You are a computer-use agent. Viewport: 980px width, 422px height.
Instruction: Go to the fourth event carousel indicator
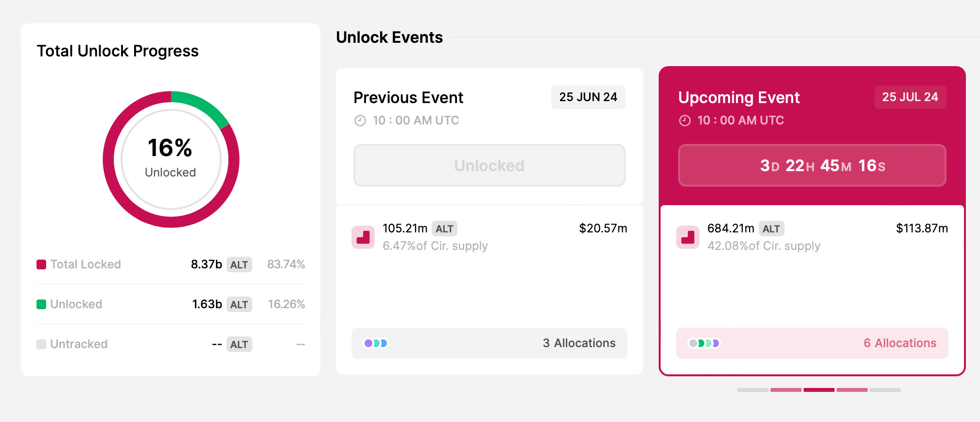(x=852, y=390)
